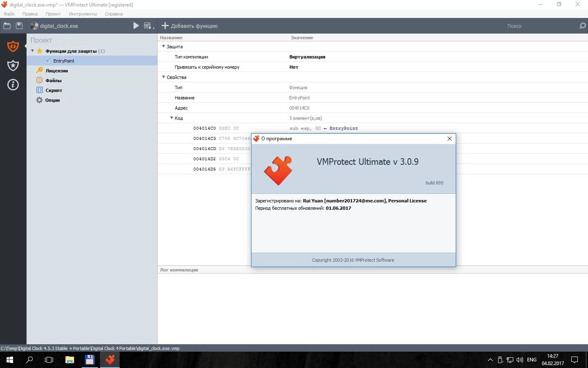Viewport: 588px width, 368px height.
Task: Change Тип компиляции value Виртуализация
Action: click(x=307, y=57)
